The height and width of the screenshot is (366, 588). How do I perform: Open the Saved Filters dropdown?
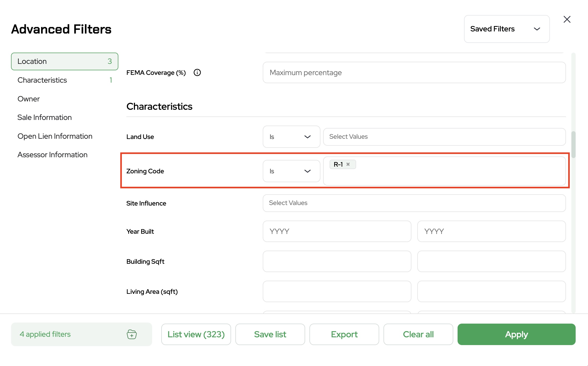pyautogui.click(x=506, y=29)
